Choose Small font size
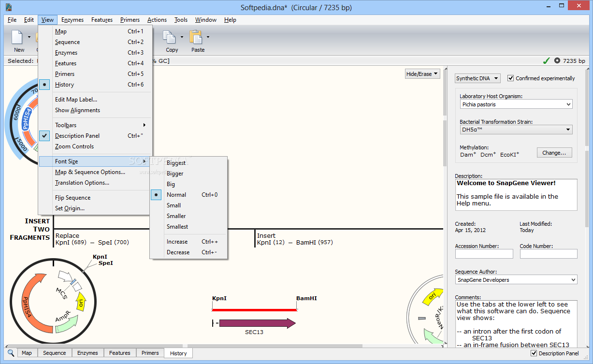The height and width of the screenshot is (364, 593). (189, 205)
